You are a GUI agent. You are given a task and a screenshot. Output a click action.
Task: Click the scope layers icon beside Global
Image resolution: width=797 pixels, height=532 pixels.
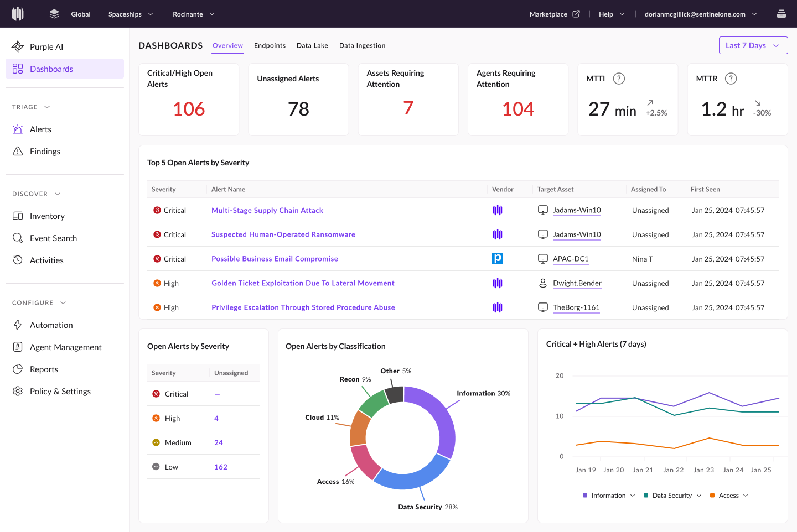tap(54, 14)
